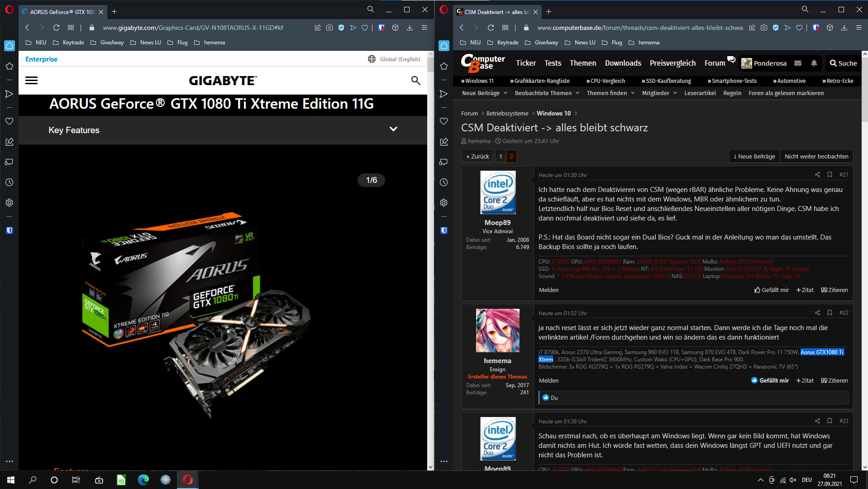The image size is (868, 489).
Task: Click Melden on hemema's post #22
Action: click(548, 381)
